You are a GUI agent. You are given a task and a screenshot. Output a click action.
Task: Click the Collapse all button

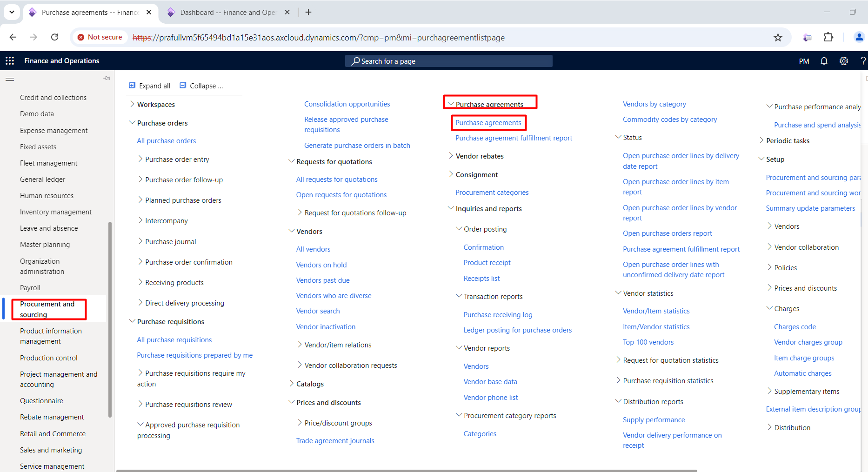[201, 86]
